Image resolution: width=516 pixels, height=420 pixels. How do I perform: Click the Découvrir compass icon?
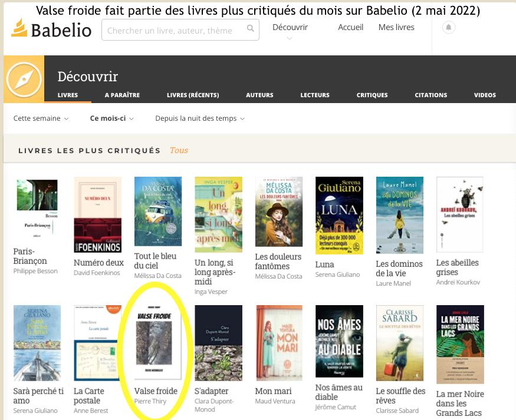point(24,79)
